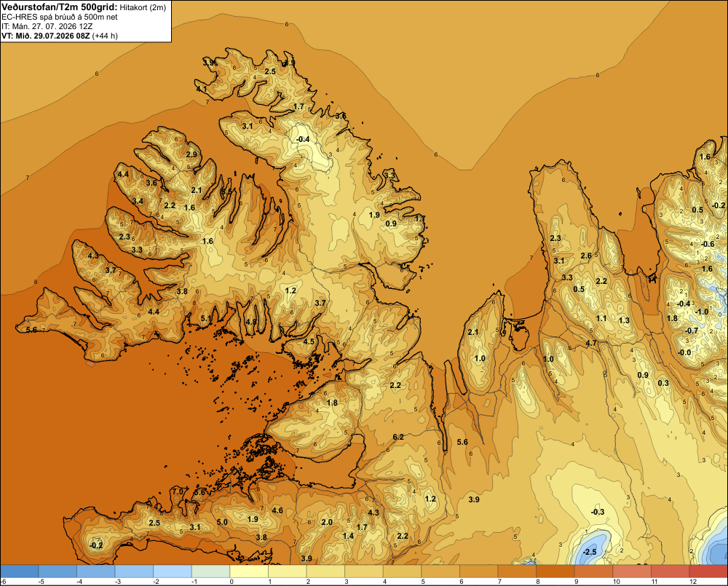Click the '-0.3' temperature value
Image resolution: width=728 pixels, height=586 pixels.
pyautogui.click(x=598, y=512)
